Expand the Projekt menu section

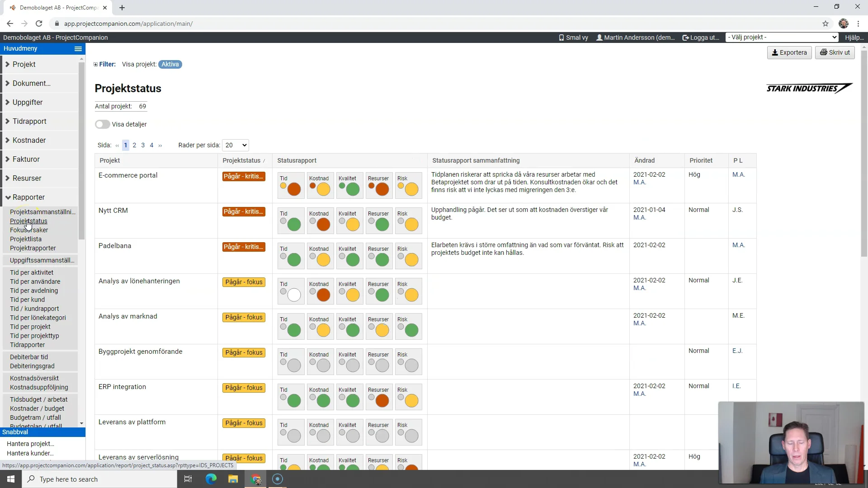(x=40, y=65)
